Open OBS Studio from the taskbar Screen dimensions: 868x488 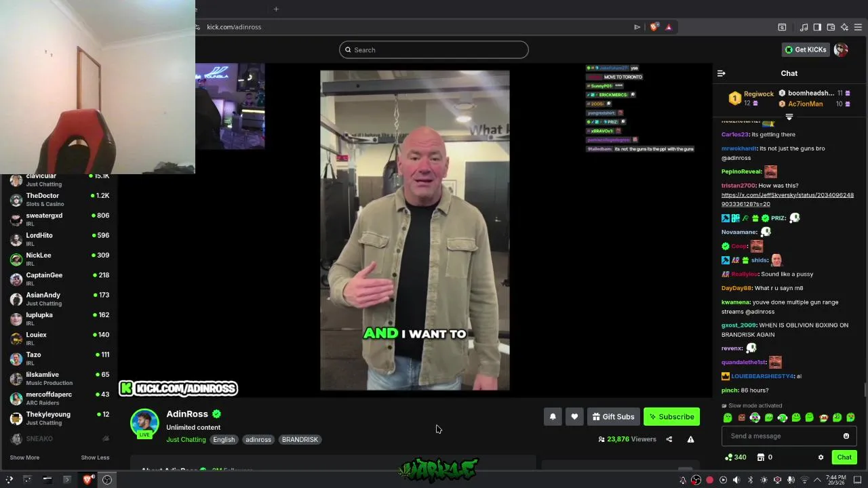(x=107, y=480)
